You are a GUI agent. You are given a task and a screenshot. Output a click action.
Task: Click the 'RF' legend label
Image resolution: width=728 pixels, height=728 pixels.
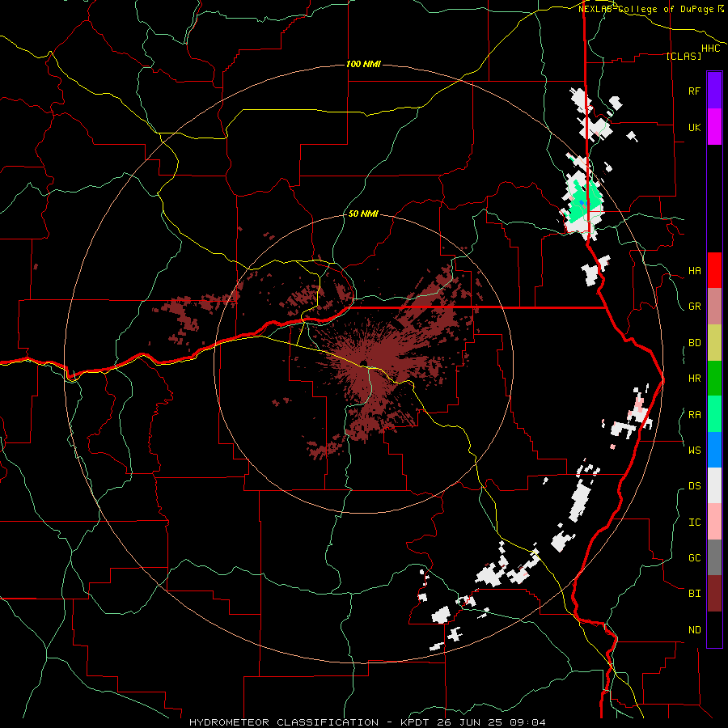[x=694, y=91]
